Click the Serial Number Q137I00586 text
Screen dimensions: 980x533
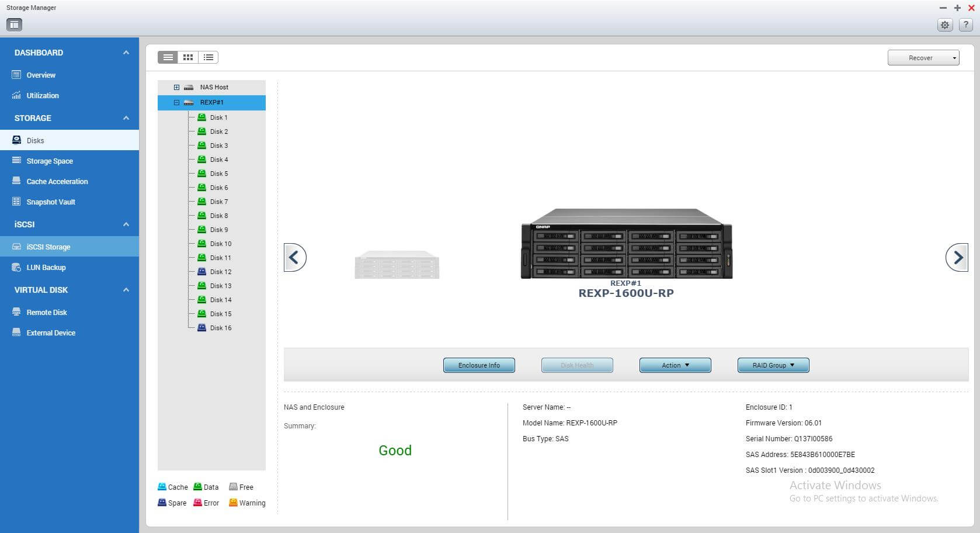tap(789, 438)
